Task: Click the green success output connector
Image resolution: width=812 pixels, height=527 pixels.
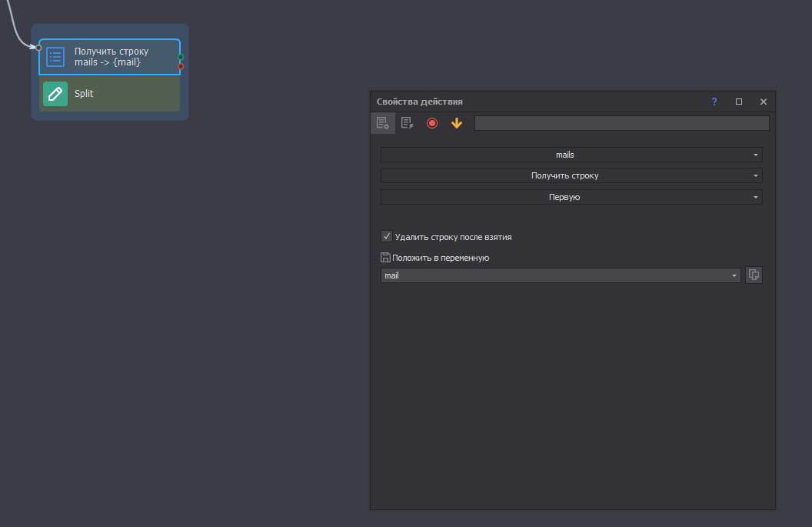Action: click(x=181, y=57)
